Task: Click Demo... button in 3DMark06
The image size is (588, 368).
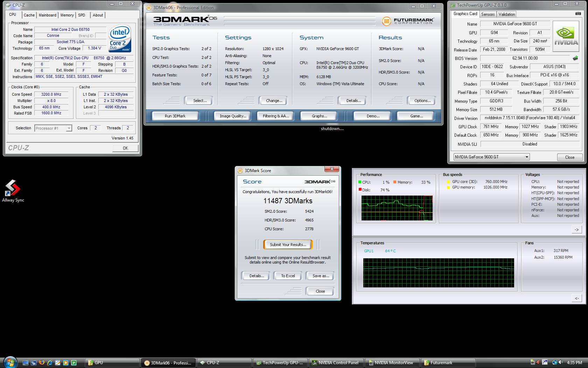Action: click(x=372, y=116)
